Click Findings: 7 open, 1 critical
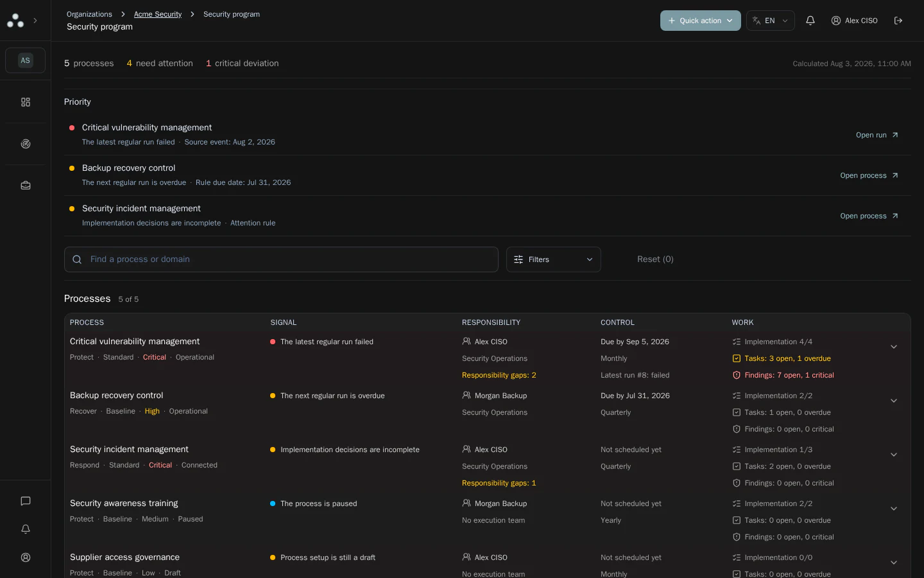 click(789, 375)
